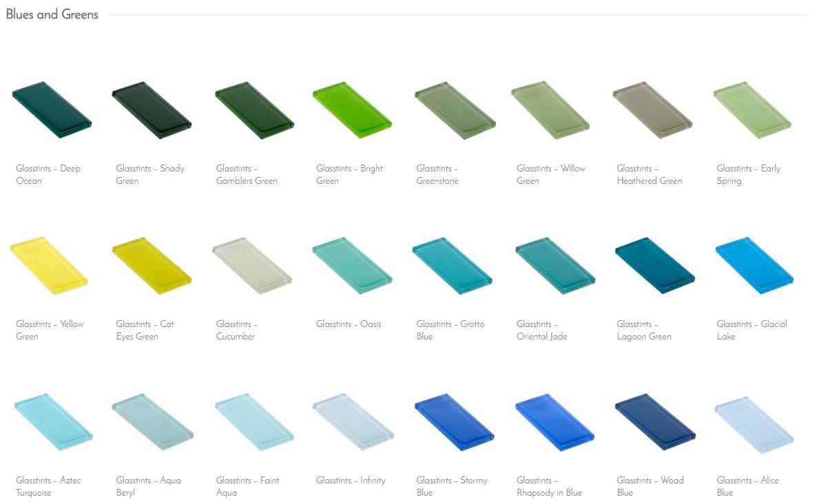Click the 'Glasstints – Oriental Jade' text label
Image resolution: width=817 pixels, height=504 pixels.
click(x=541, y=330)
